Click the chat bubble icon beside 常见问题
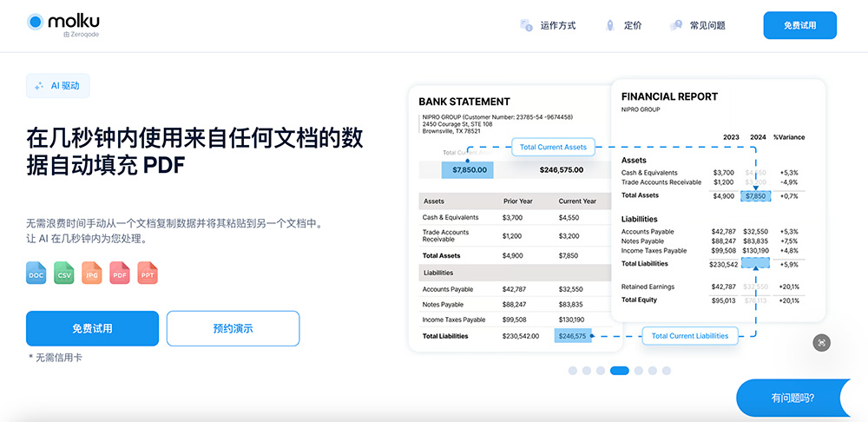 point(675,26)
